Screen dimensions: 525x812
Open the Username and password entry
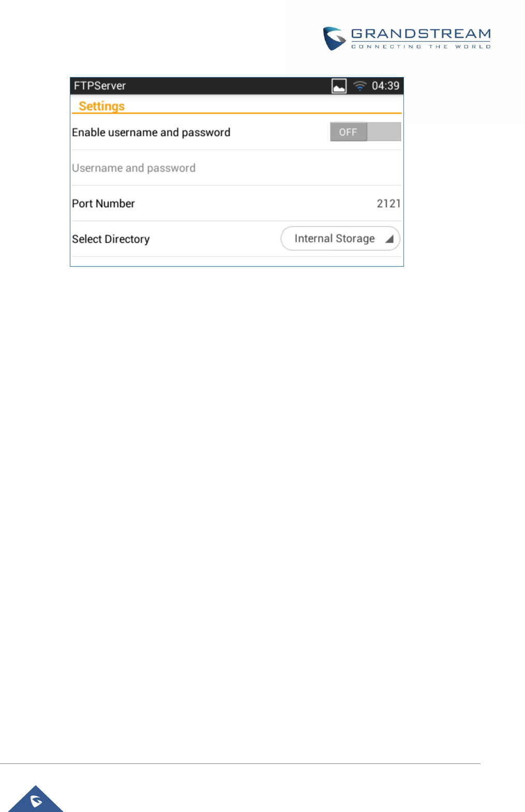coord(236,168)
